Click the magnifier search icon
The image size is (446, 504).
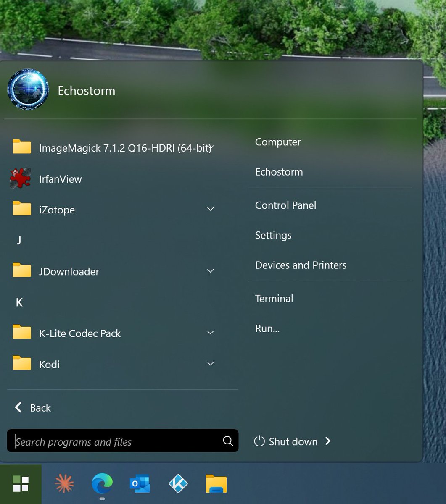[228, 441]
